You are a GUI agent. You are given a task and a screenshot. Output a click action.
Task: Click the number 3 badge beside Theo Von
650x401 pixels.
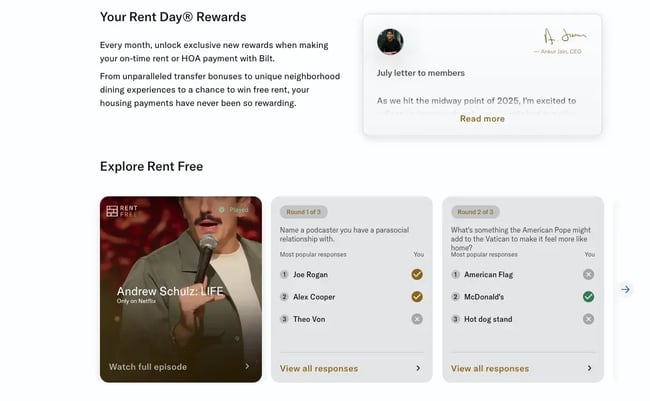point(286,319)
